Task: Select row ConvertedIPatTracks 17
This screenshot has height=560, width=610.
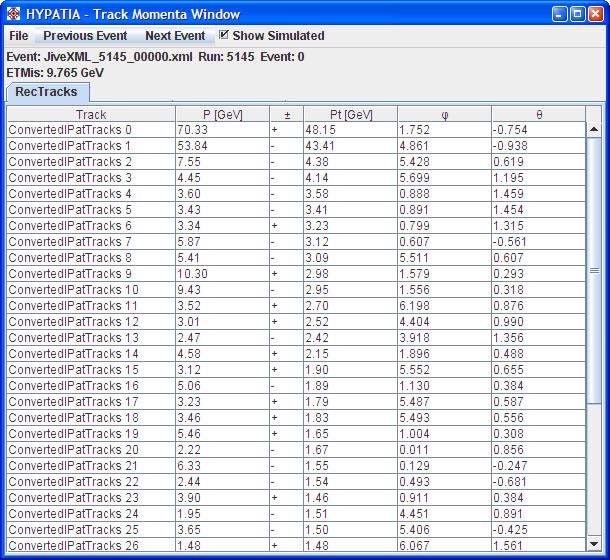Action: click(x=296, y=401)
